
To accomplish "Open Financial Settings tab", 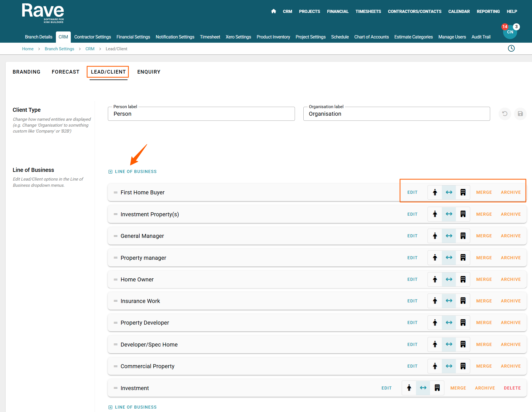I will pyautogui.click(x=133, y=37).
